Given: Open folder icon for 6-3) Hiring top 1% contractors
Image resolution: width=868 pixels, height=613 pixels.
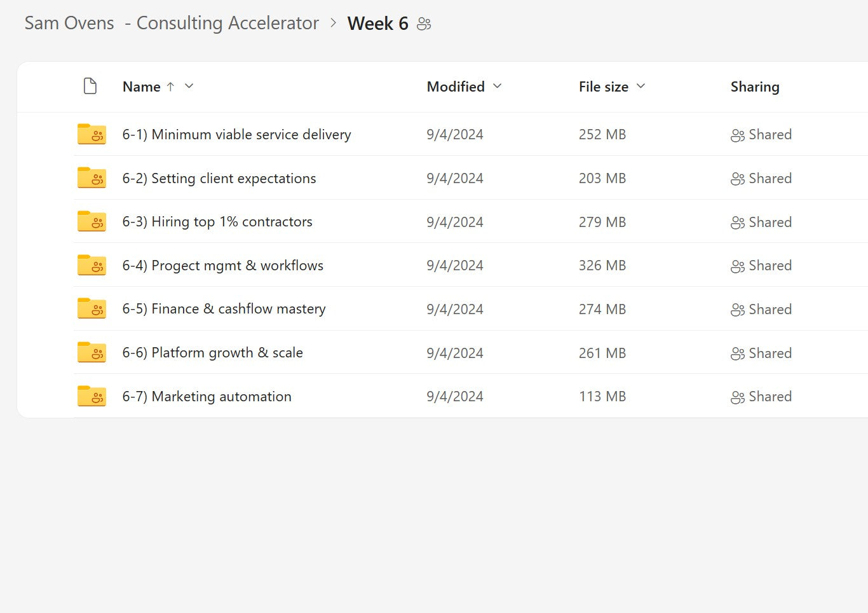Looking at the screenshot, I should coord(92,221).
